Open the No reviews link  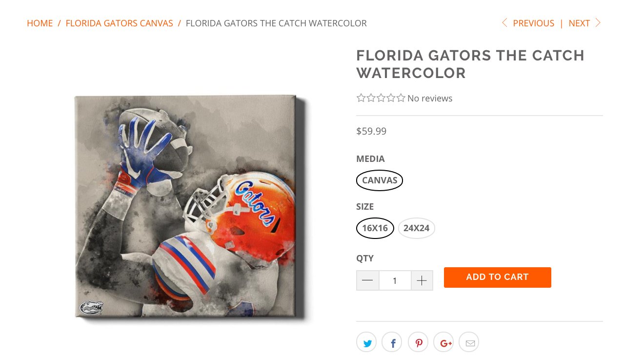click(x=430, y=99)
